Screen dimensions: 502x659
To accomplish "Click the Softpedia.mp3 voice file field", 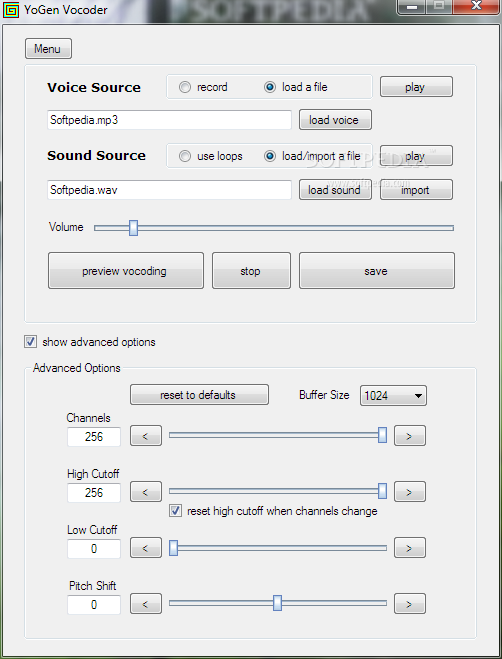I will pyautogui.click(x=169, y=120).
